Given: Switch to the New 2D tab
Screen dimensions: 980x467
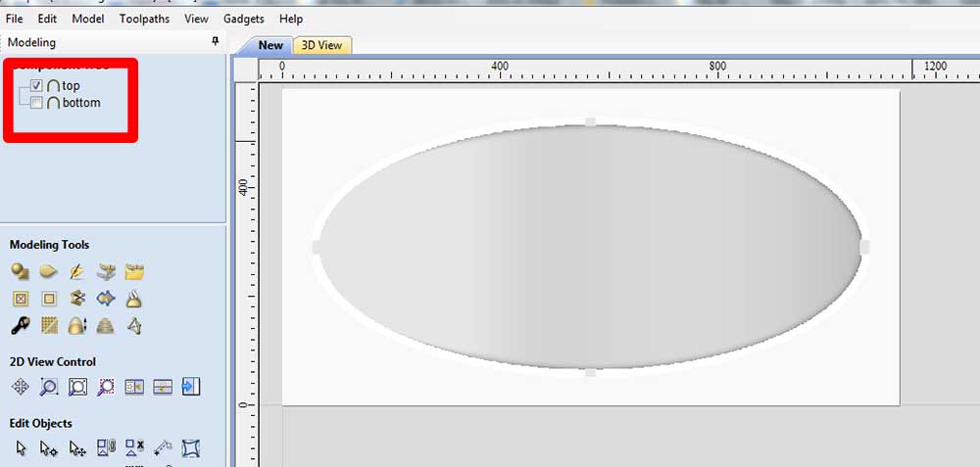Looking at the screenshot, I should (x=270, y=45).
